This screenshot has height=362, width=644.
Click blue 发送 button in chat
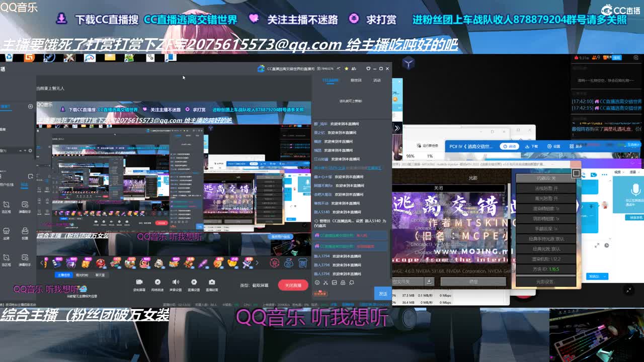point(383,293)
